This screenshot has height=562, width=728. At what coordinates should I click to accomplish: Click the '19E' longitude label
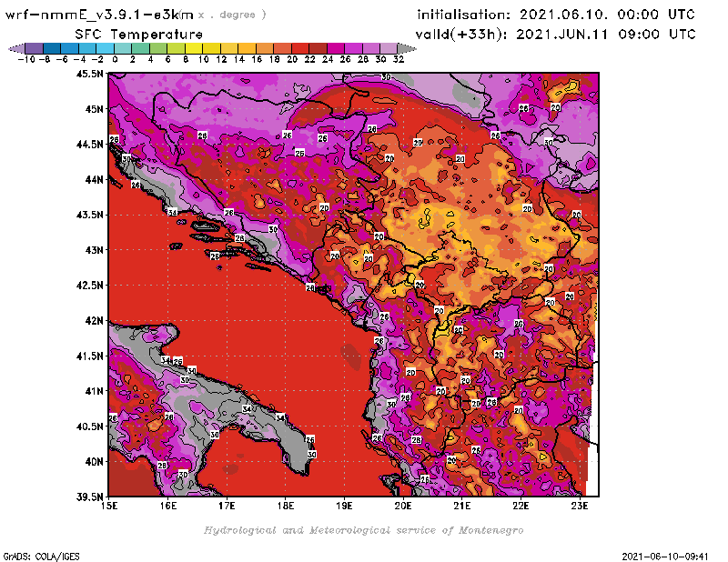point(344,506)
